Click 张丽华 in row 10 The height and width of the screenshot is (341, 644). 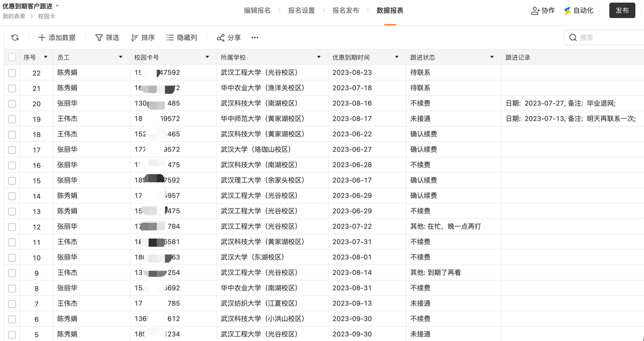pyautogui.click(x=67, y=257)
